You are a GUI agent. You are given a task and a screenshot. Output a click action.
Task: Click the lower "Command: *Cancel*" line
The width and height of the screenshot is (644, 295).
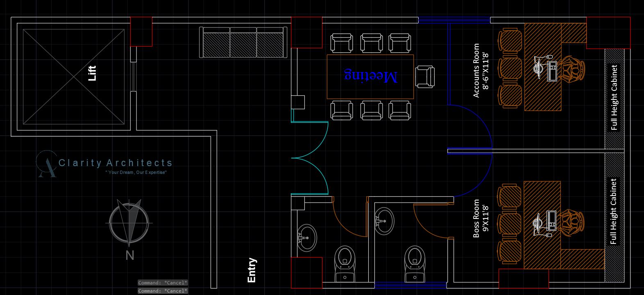(x=163, y=291)
